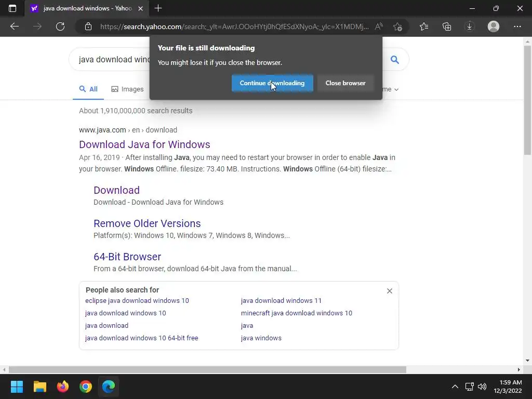Image resolution: width=532 pixels, height=399 pixels.
Task: Refresh the current page
Action: tap(60, 26)
